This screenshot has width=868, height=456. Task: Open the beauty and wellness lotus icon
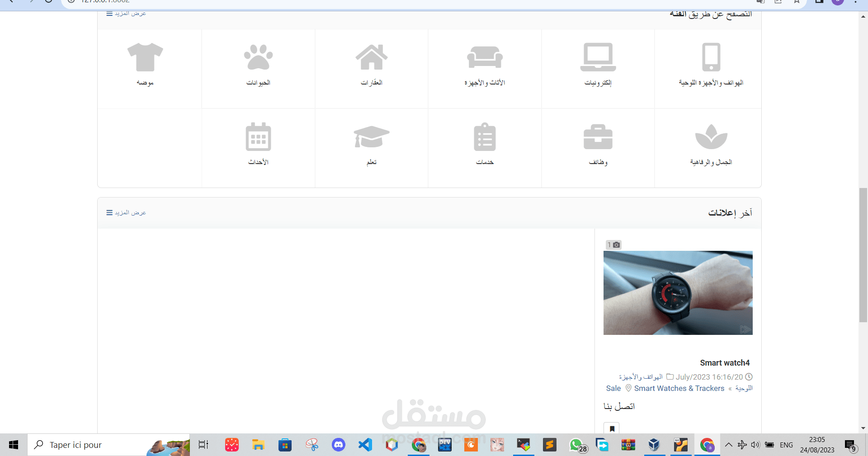[711, 136]
